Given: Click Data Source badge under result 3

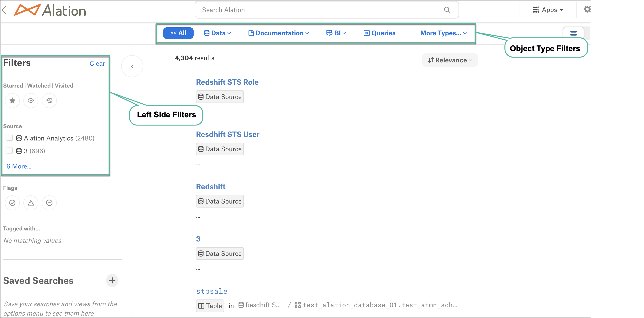Looking at the screenshot, I should [x=220, y=254].
